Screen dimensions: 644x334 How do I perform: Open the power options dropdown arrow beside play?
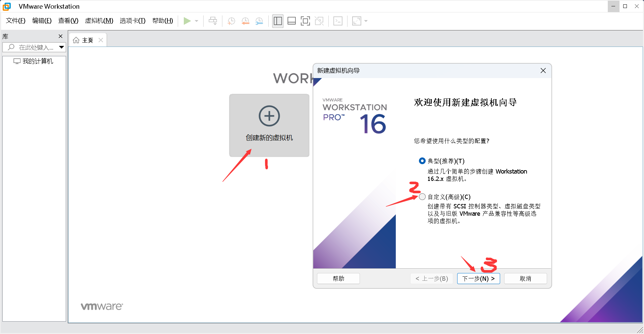tap(197, 21)
